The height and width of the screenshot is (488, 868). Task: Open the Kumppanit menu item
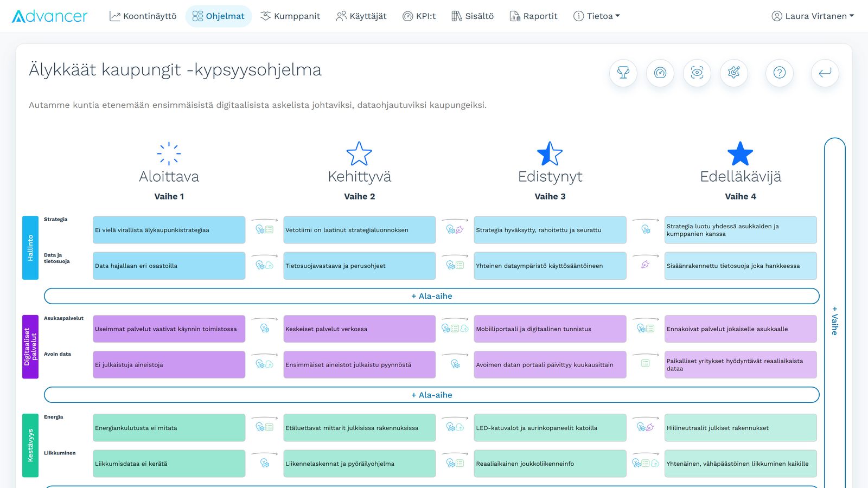coord(290,16)
